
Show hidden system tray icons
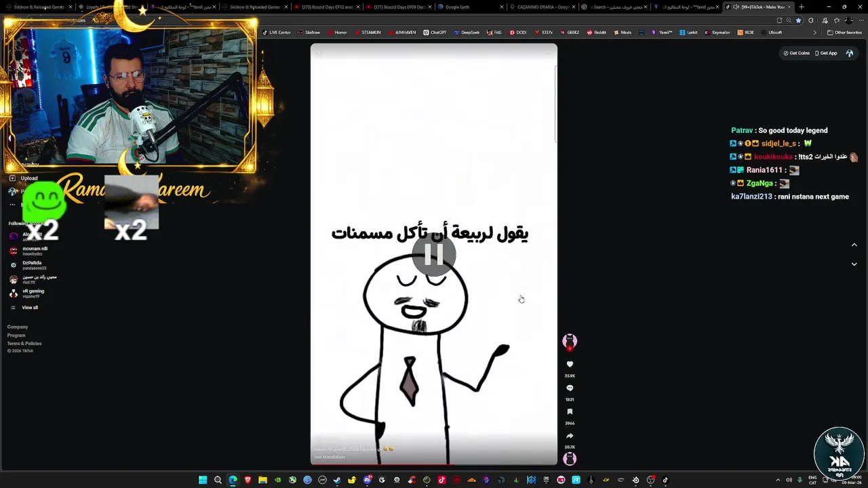pyautogui.click(x=778, y=480)
